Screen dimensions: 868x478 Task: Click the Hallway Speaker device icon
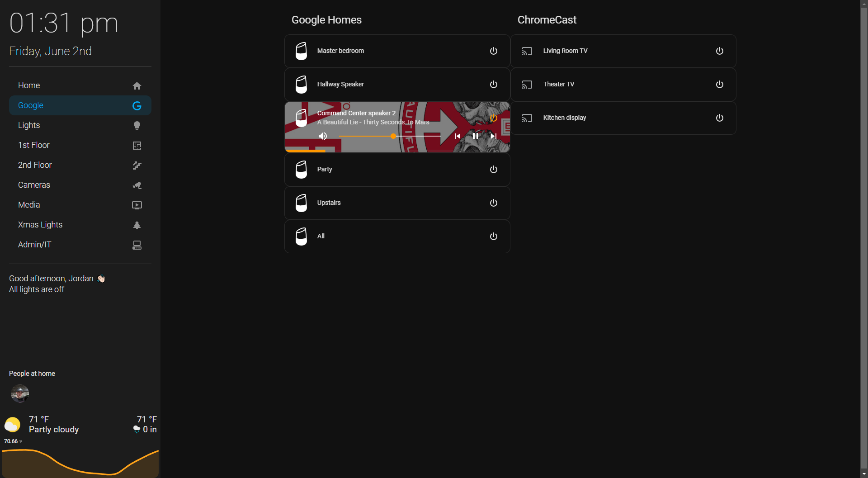click(301, 84)
